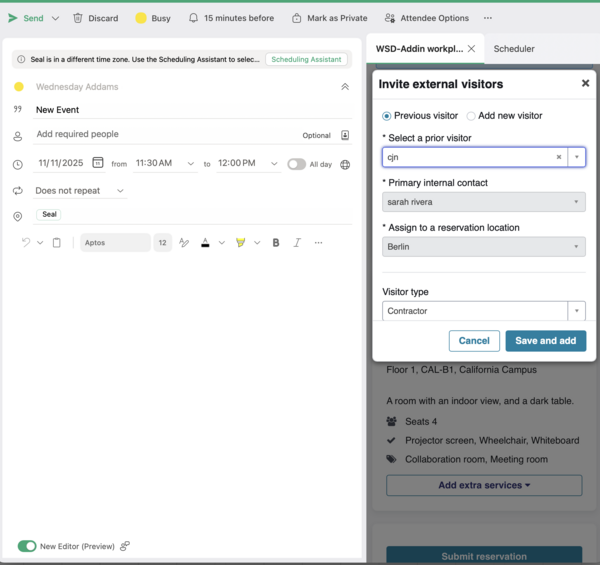The height and width of the screenshot is (565, 600).
Task: Select the Add new visitor radio button
Action: [x=471, y=116]
